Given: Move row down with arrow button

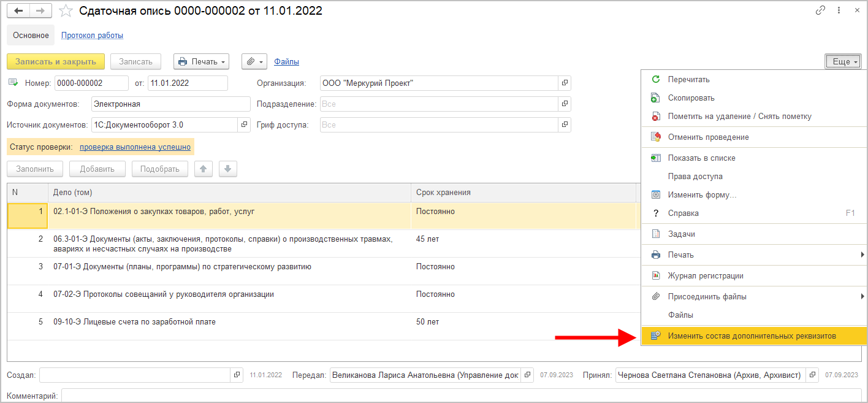Looking at the screenshot, I should click(227, 169).
